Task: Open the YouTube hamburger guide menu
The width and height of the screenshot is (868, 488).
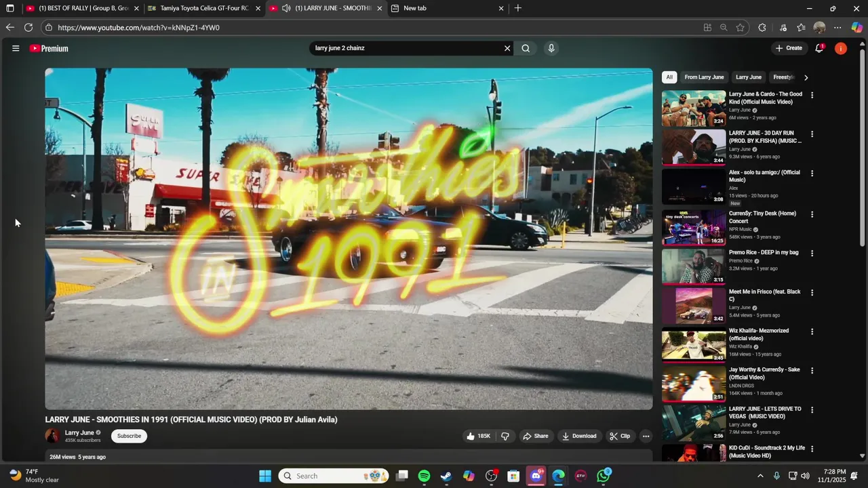Action: click(x=16, y=48)
